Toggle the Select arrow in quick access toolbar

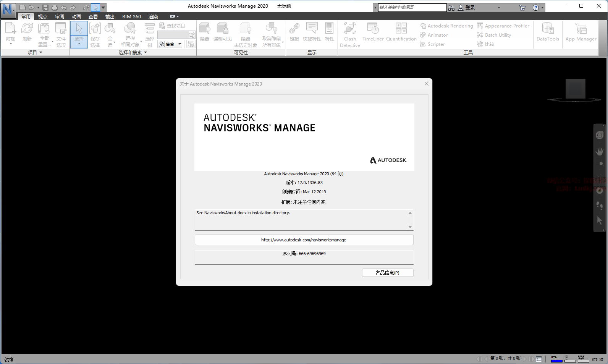coord(95,8)
